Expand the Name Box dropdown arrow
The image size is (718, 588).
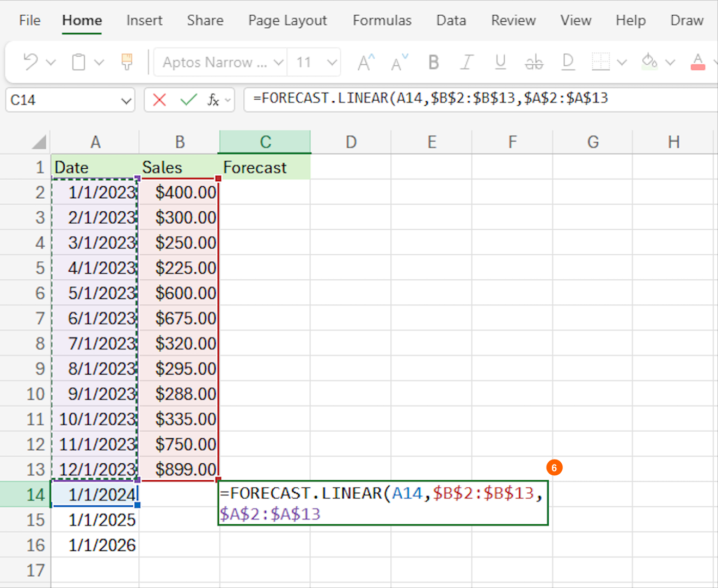pyautogui.click(x=126, y=101)
